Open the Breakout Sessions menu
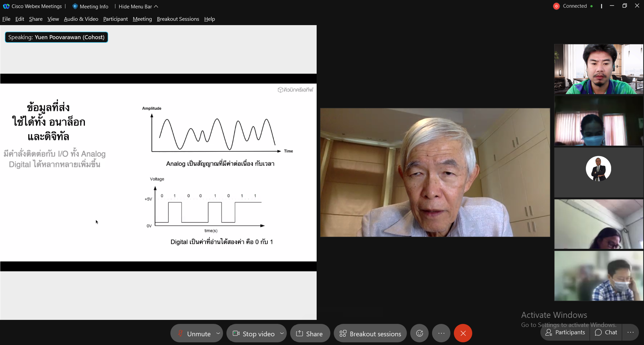Image resolution: width=644 pixels, height=345 pixels. pos(178,19)
